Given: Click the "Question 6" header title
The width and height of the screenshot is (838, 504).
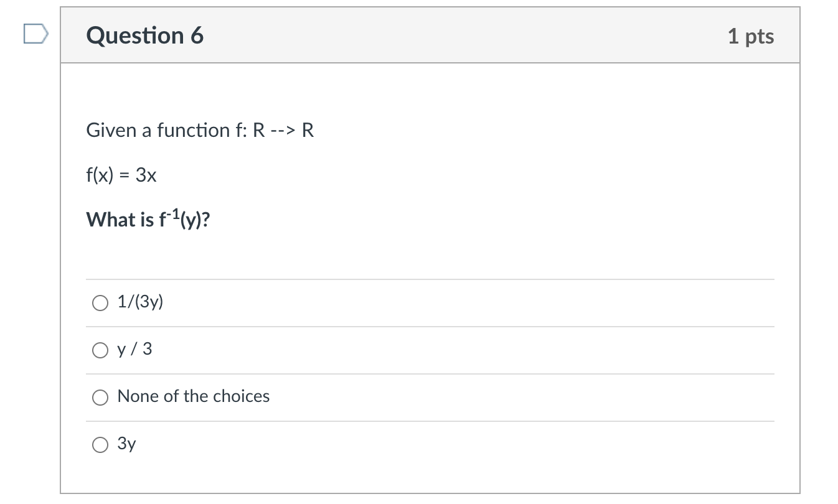Looking at the screenshot, I should click(x=144, y=35).
